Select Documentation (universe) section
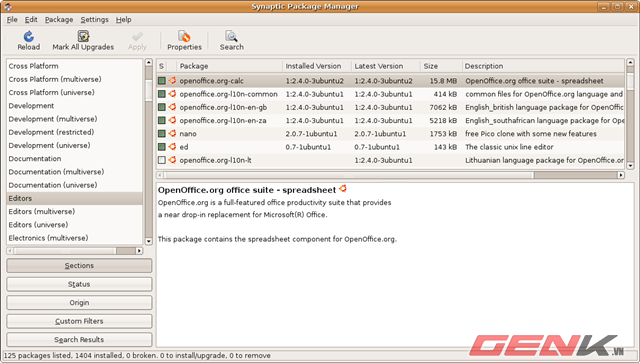Image resolution: width=640 pixels, height=363 pixels. pos(74,185)
